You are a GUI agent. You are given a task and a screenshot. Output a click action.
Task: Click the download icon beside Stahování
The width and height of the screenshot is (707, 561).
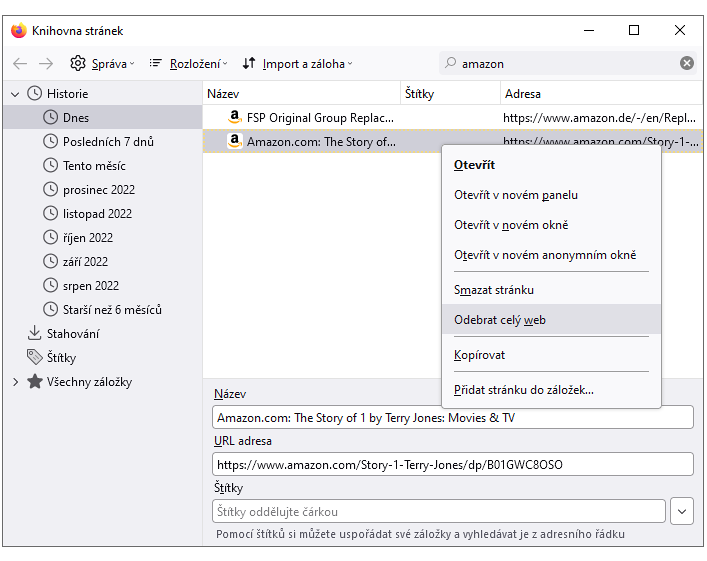[x=34, y=333]
